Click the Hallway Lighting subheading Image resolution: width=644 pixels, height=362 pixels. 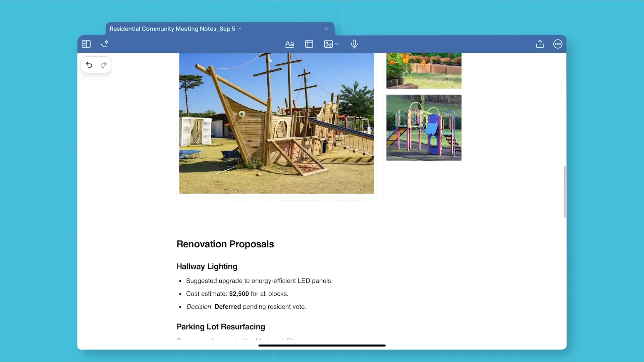pyautogui.click(x=207, y=266)
